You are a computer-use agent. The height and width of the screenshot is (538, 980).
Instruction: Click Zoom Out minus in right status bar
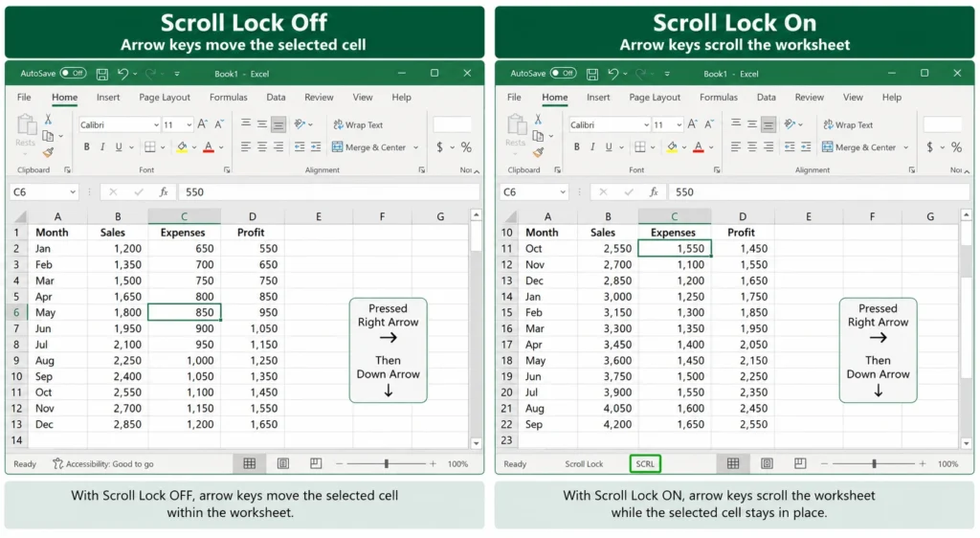(824, 463)
